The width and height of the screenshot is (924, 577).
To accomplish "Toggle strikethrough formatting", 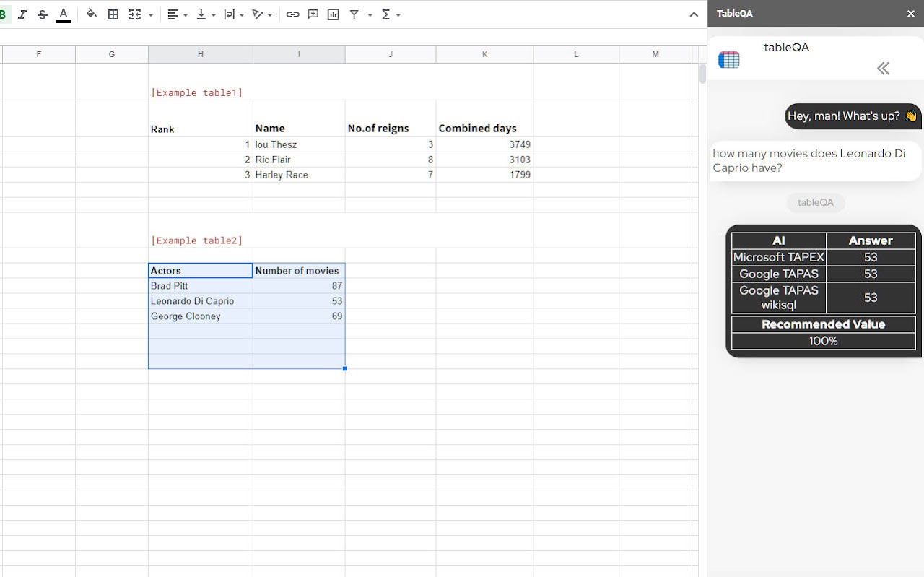I will [43, 14].
